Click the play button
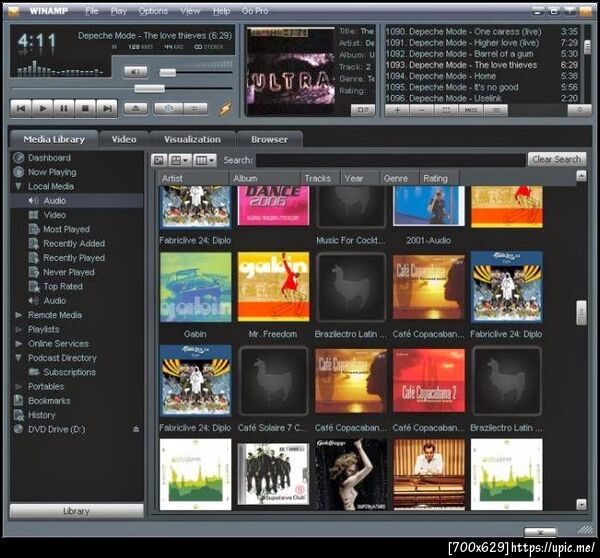 pyautogui.click(x=42, y=109)
